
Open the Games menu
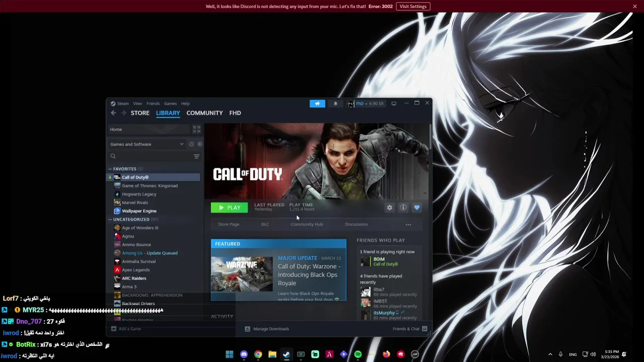[x=170, y=104]
